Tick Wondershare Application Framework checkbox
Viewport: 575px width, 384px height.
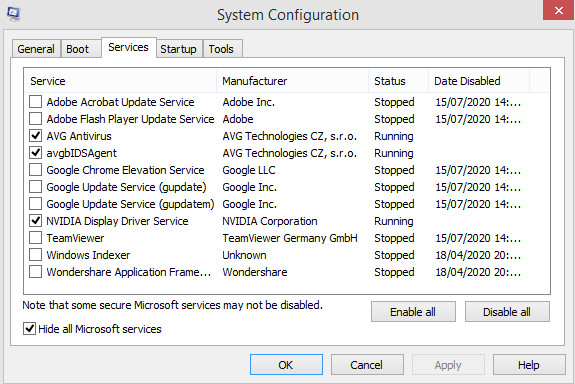(x=36, y=272)
